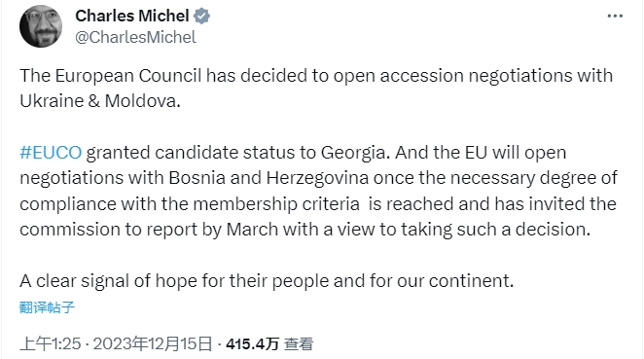644x359 pixels.
Task: Click the "A clear signal of hope" sentence
Action: click(267, 281)
